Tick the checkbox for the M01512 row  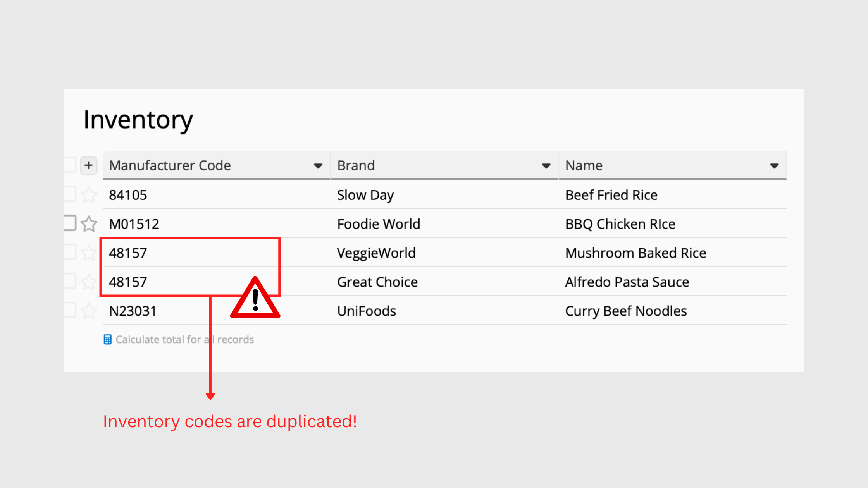(70, 223)
